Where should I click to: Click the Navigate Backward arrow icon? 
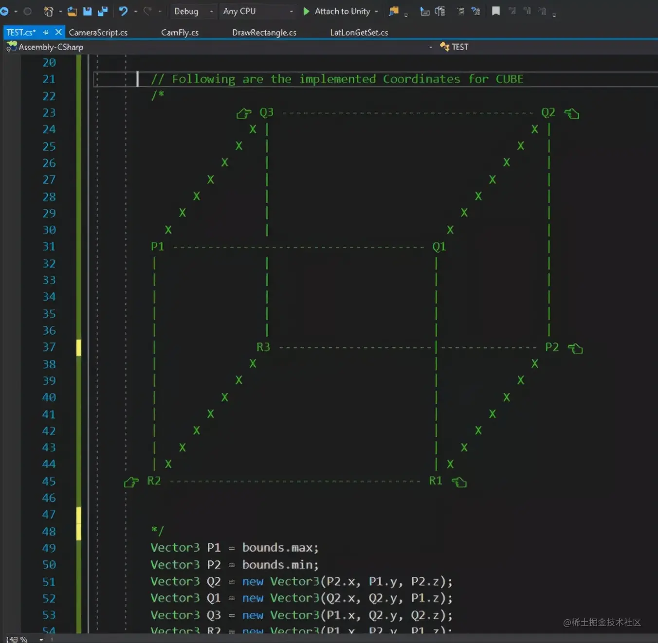[4, 11]
